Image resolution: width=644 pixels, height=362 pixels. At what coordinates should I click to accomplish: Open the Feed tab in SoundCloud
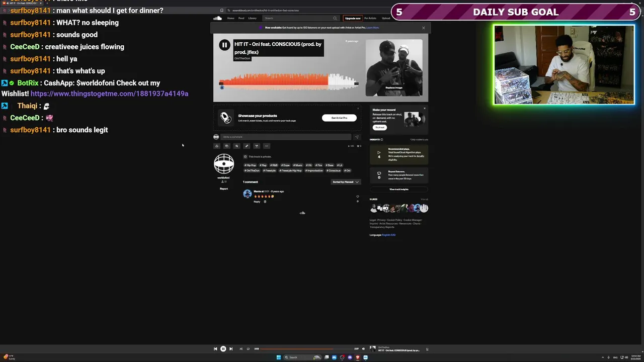pyautogui.click(x=241, y=18)
